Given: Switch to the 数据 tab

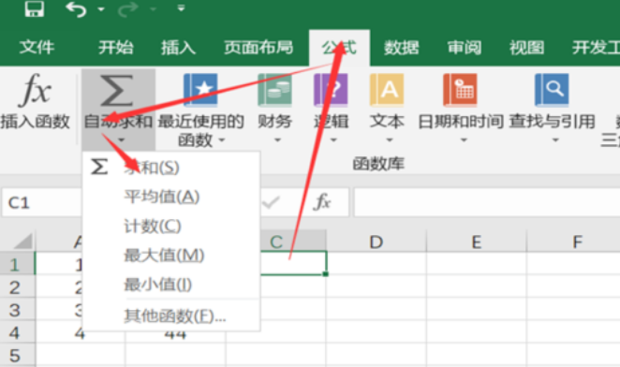Looking at the screenshot, I should click(x=401, y=47).
